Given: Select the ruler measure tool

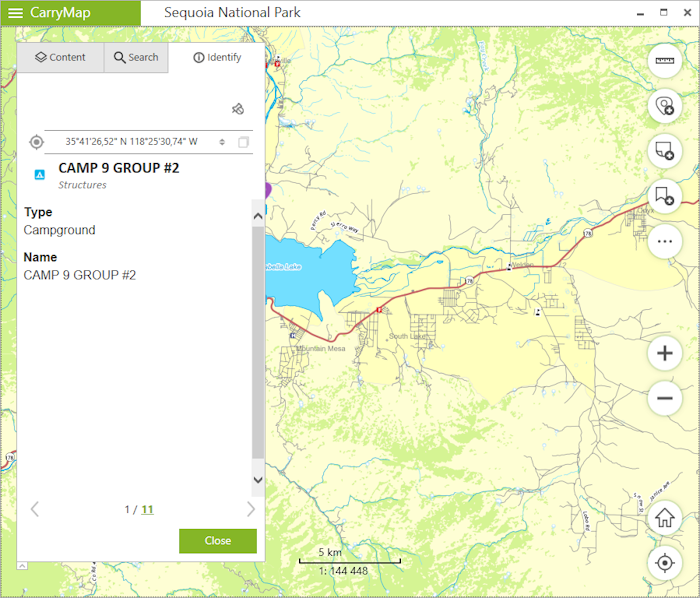Looking at the screenshot, I should pos(664,61).
